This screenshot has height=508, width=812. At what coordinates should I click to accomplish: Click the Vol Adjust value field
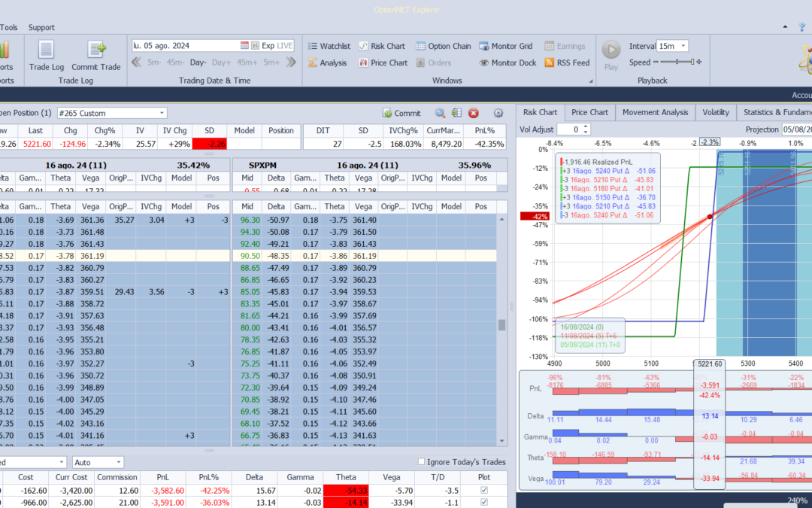tap(569, 129)
